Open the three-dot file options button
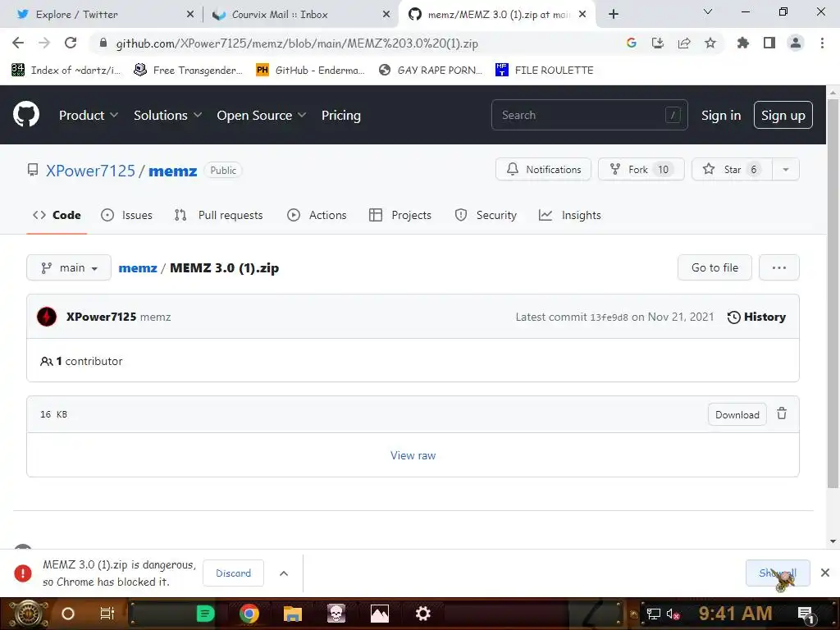840x630 pixels. [779, 267]
